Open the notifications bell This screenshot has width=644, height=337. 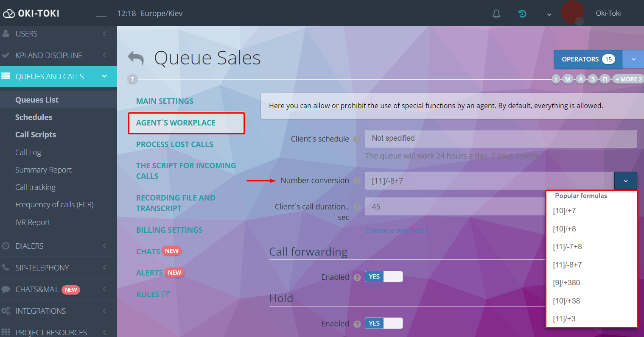click(x=496, y=14)
